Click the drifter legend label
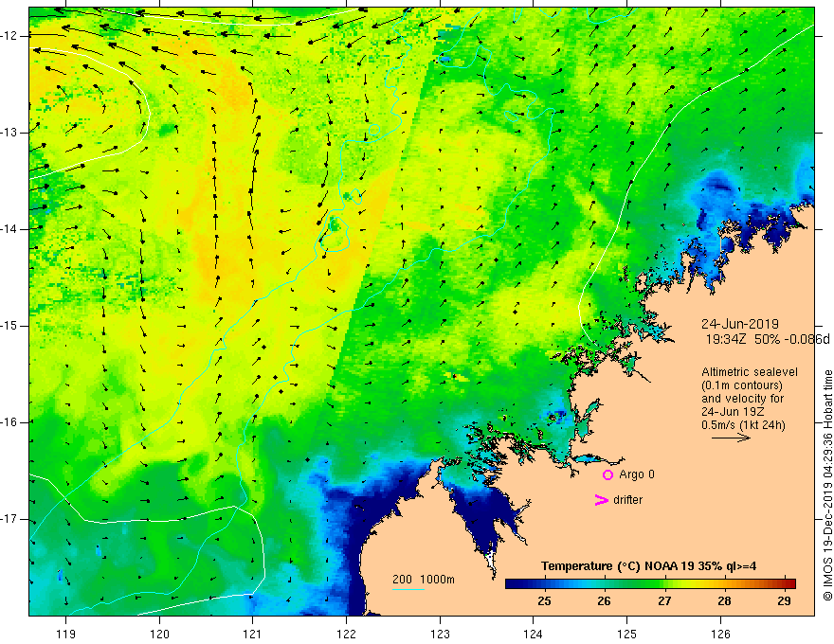Viewport: 834px width, 644px height. click(x=627, y=500)
